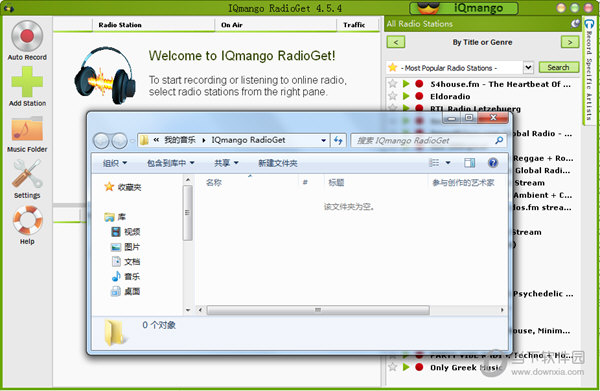This screenshot has width=600, height=391.
Task: Open Add Station green plus icon
Action: point(27,81)
